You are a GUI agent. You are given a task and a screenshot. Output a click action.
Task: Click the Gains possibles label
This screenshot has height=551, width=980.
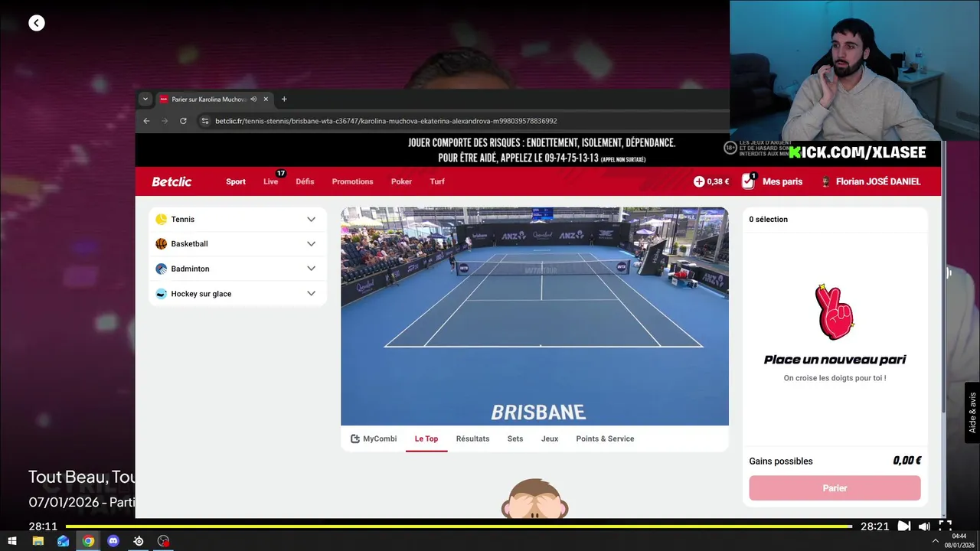(781, 461)
